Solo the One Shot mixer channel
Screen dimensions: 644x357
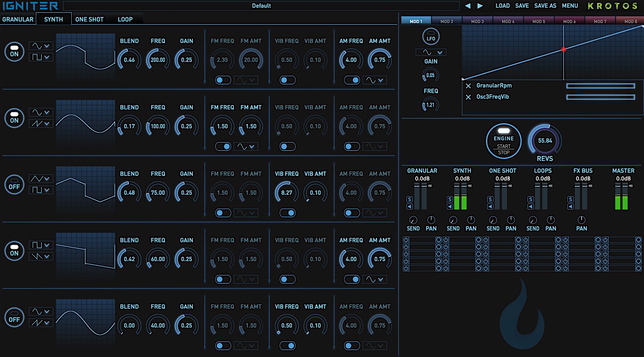(x=490, y=199)
